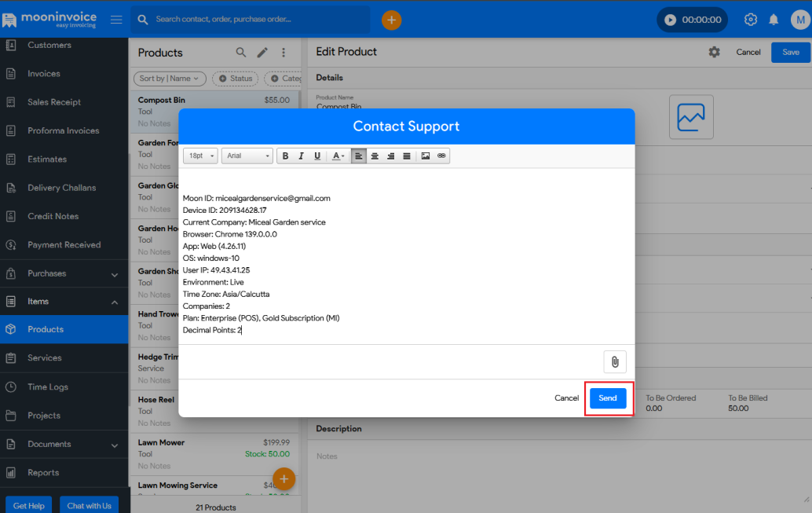812x513 pixels.
Task: Attach a file with the paperclip icon
Action: click(615, 361)
